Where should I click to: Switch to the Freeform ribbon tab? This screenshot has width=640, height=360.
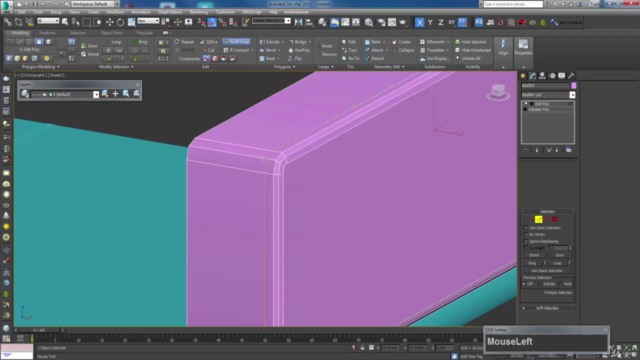coord(47,33)
